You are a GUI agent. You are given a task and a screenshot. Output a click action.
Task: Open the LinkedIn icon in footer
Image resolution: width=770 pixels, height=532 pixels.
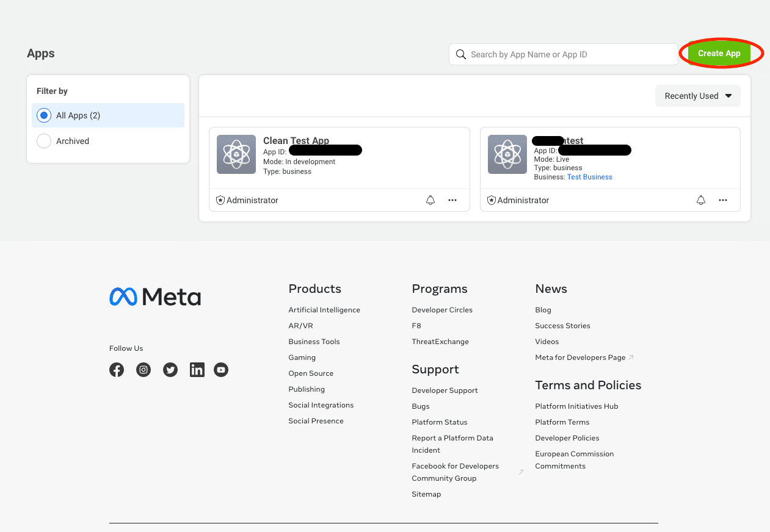[x=197, y=370]
